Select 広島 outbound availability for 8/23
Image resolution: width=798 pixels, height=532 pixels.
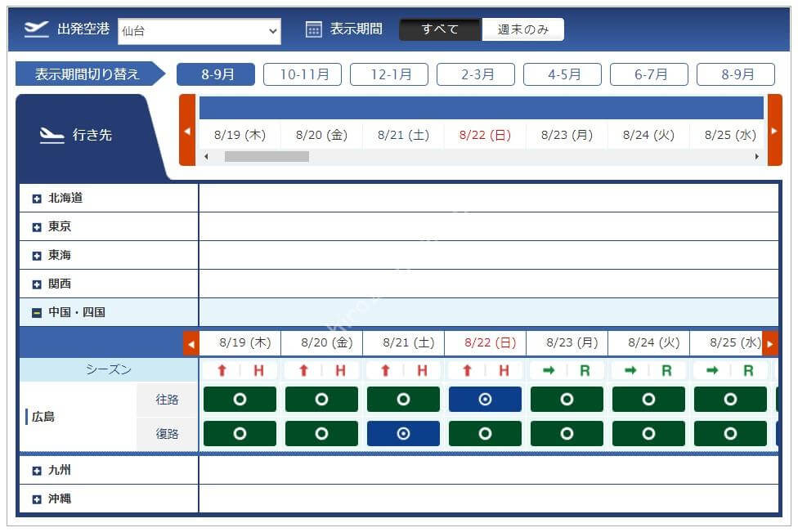[x=567, y=400]
